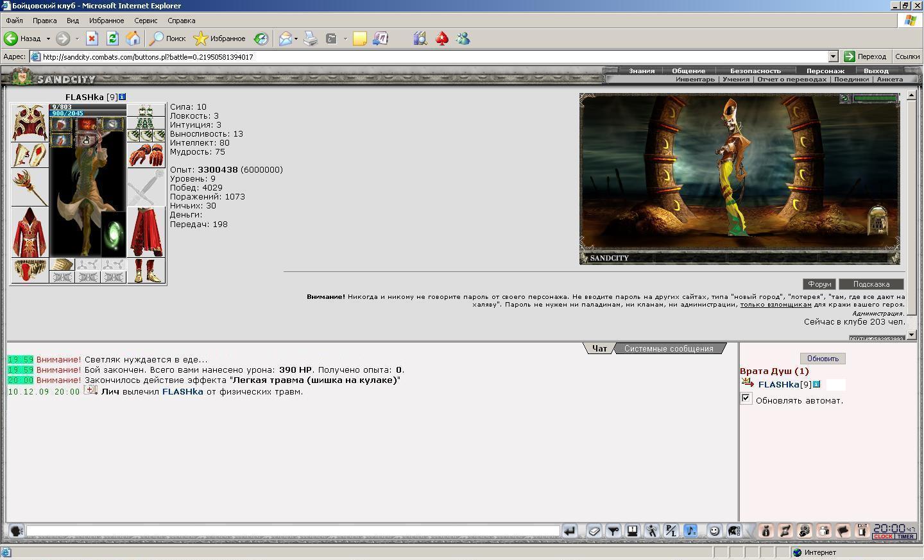The image size is (924, 560).
Task: Open the 'Инвентарь' submenu link
Action: 695,80
